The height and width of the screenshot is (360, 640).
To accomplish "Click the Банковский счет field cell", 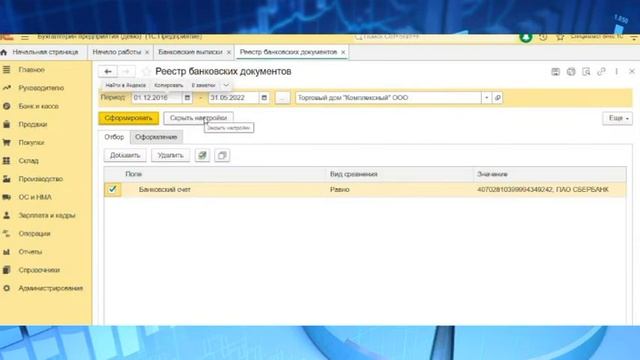I will point(223,190).
